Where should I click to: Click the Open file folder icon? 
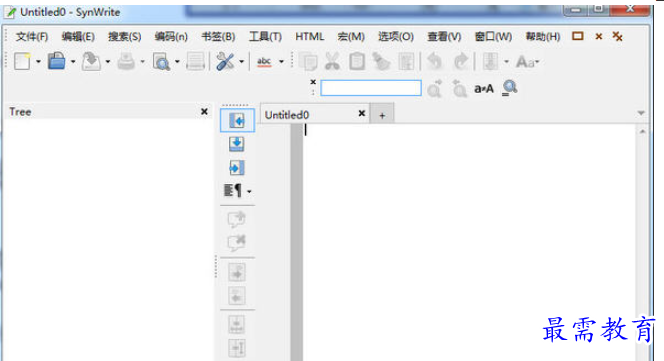coord(56,61)
